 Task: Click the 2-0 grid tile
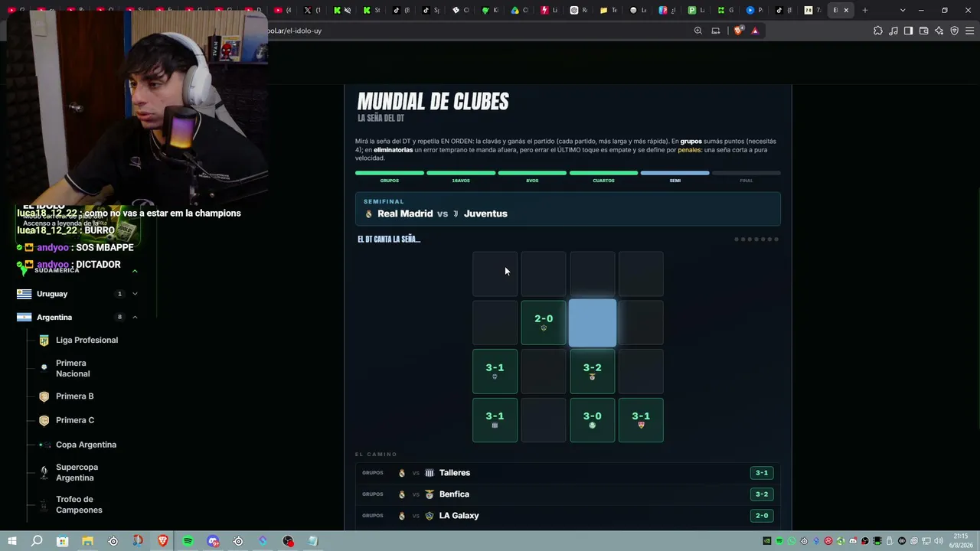(544, 323)
